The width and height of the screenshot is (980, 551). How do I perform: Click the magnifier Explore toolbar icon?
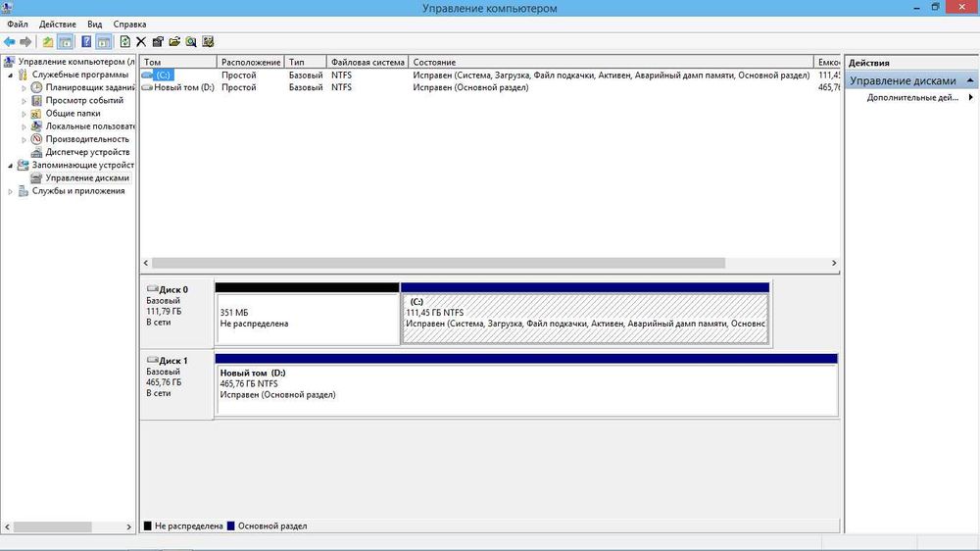click(191, 42)
